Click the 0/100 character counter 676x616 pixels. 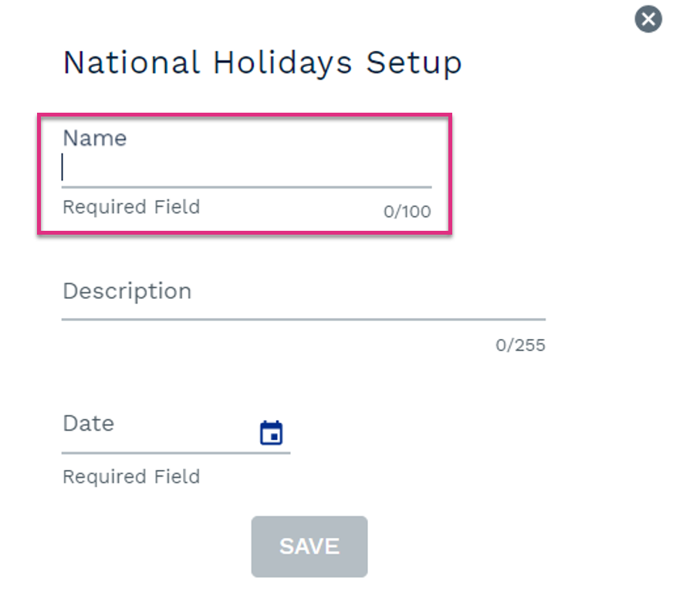coord(407,212)
